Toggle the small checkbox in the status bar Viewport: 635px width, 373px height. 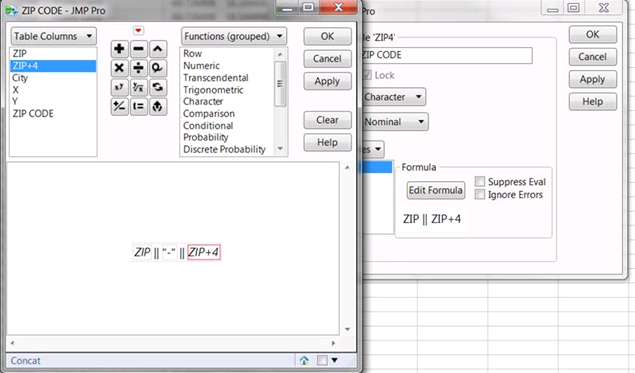tap(322, 360)
